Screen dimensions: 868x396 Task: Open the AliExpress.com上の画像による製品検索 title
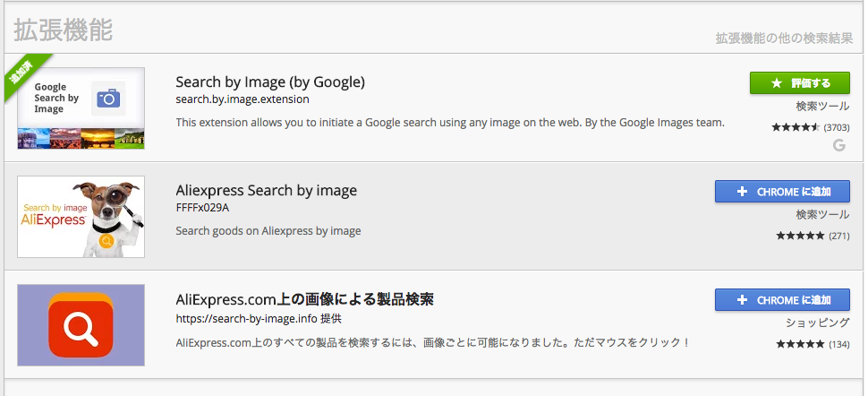point(304,299)
